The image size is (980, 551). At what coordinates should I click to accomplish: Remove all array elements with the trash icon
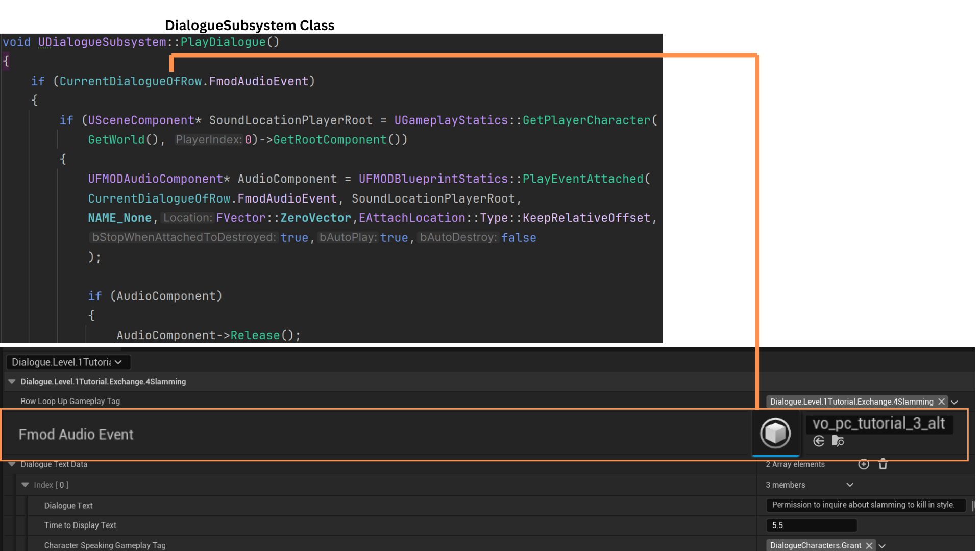pos(883,464)
